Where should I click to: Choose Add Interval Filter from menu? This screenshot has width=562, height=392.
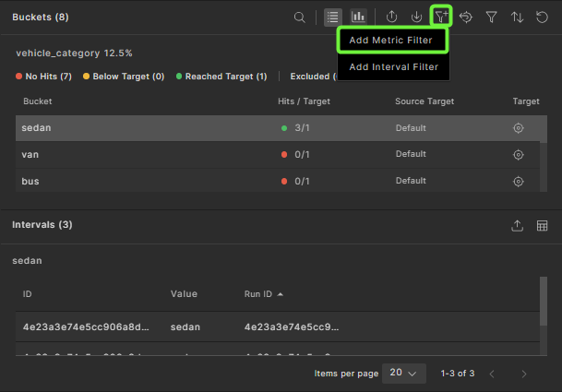tap(391, 67)
